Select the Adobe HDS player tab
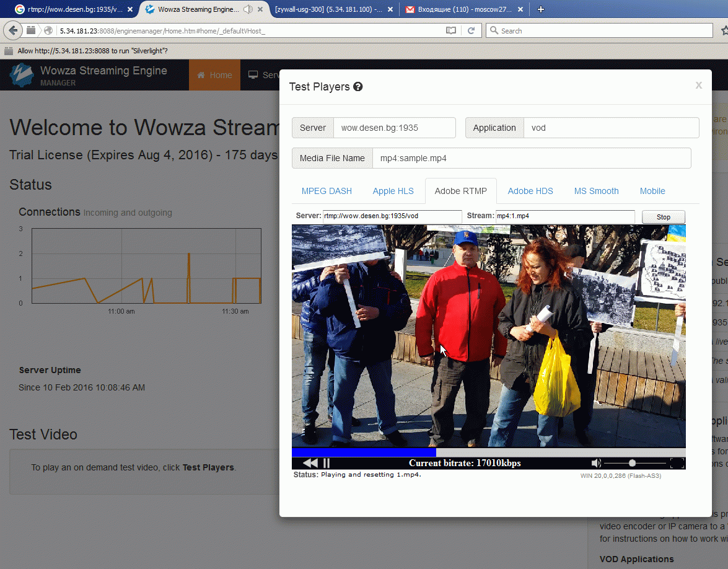 (x=530, y=191)
